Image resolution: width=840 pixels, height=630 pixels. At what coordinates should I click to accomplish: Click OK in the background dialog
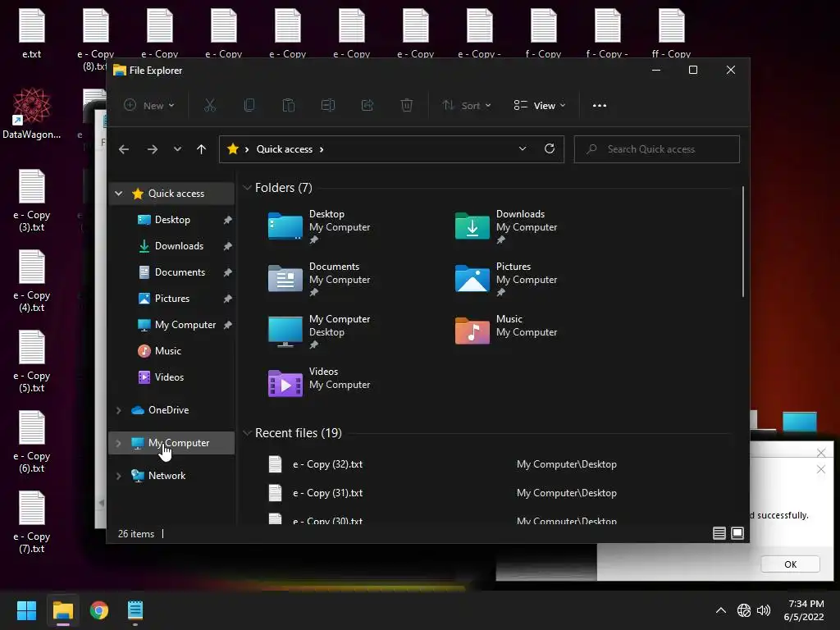tap(790, 564)
